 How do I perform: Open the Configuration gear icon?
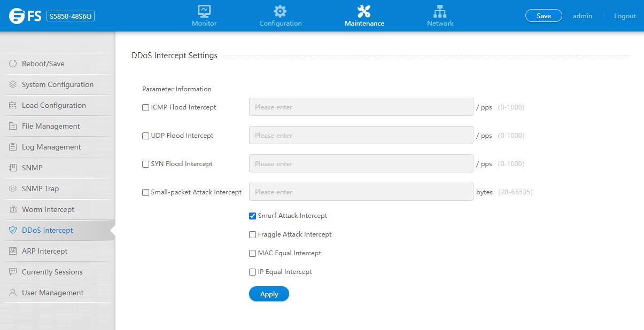pyautogui.click(x=280, y=11)
